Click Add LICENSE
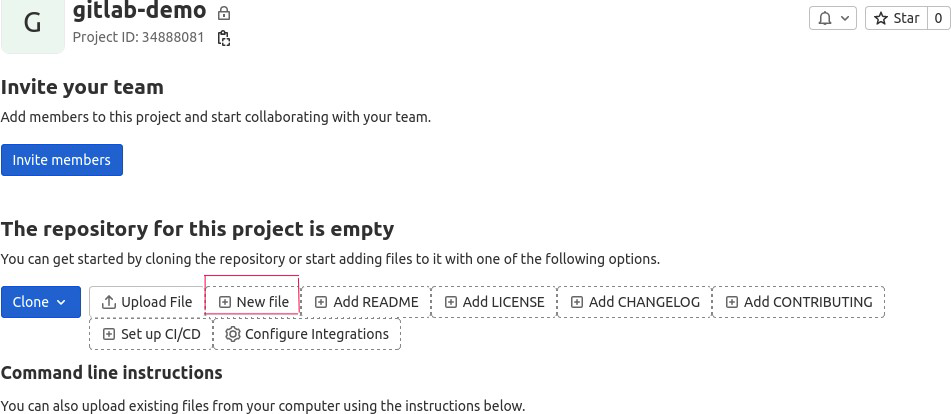Viewport: 951px width, 414px height. coord(494,302)
